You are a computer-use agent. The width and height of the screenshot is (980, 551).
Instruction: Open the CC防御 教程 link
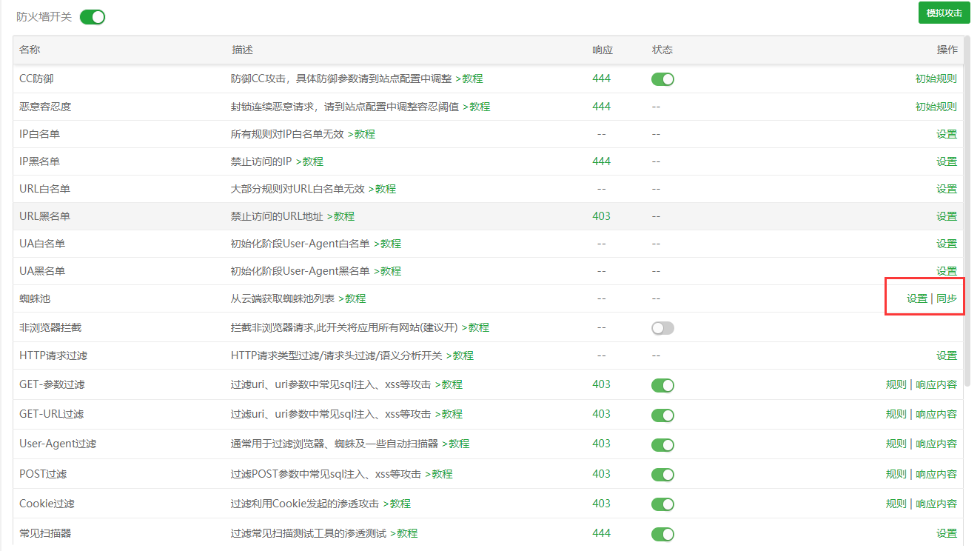tap(469, 79)
